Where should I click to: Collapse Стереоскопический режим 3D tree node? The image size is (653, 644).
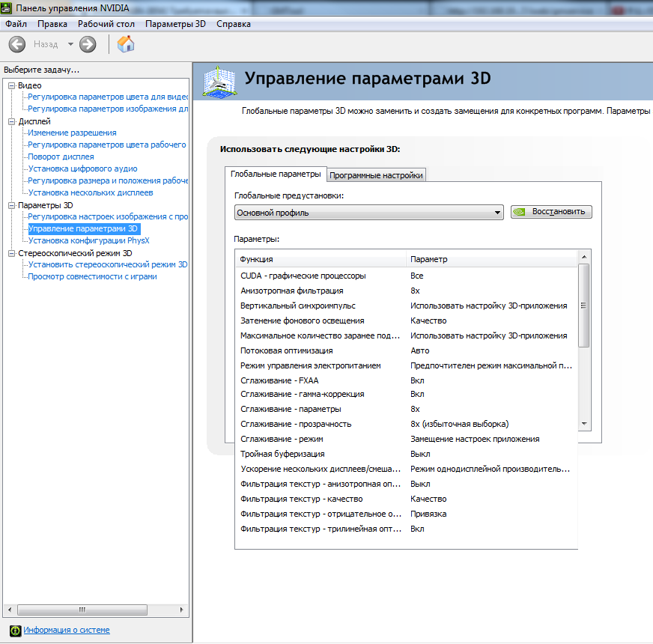pos(12,253)
